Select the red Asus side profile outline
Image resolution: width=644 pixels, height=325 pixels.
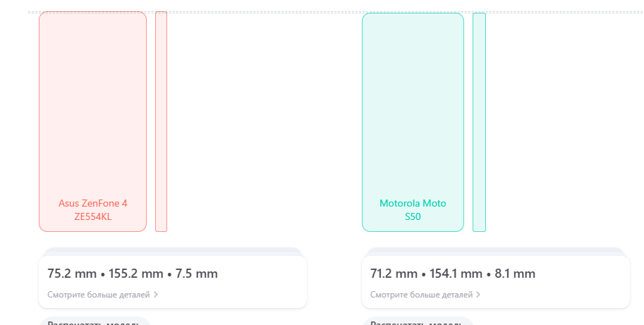pos(161,121)
